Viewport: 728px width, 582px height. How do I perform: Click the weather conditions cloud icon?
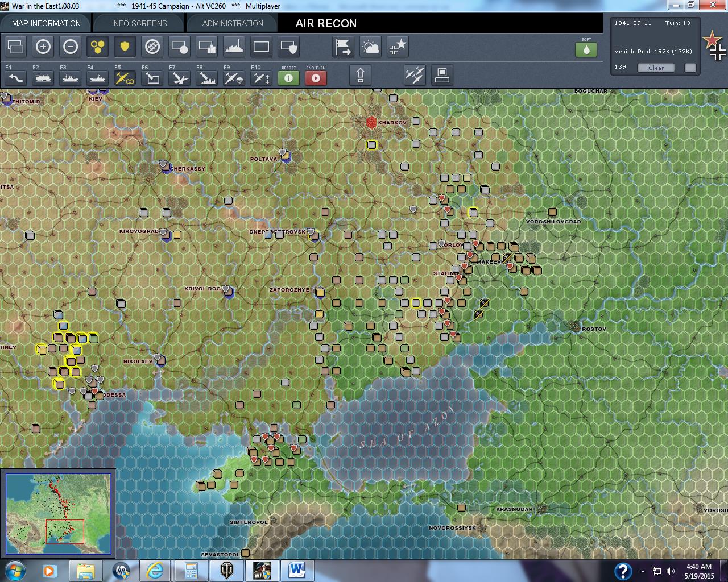point(370,47)
